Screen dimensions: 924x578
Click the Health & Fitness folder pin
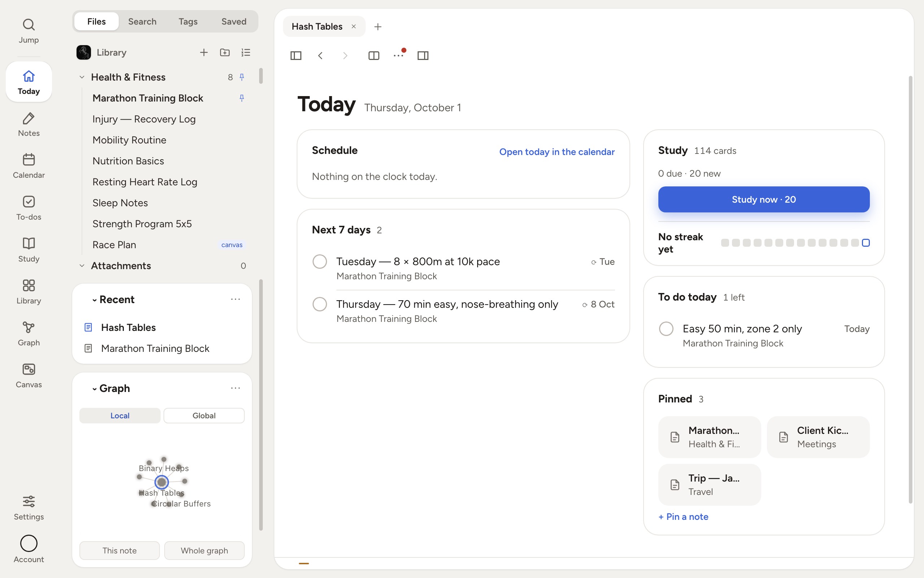click(x=242, y=77)
